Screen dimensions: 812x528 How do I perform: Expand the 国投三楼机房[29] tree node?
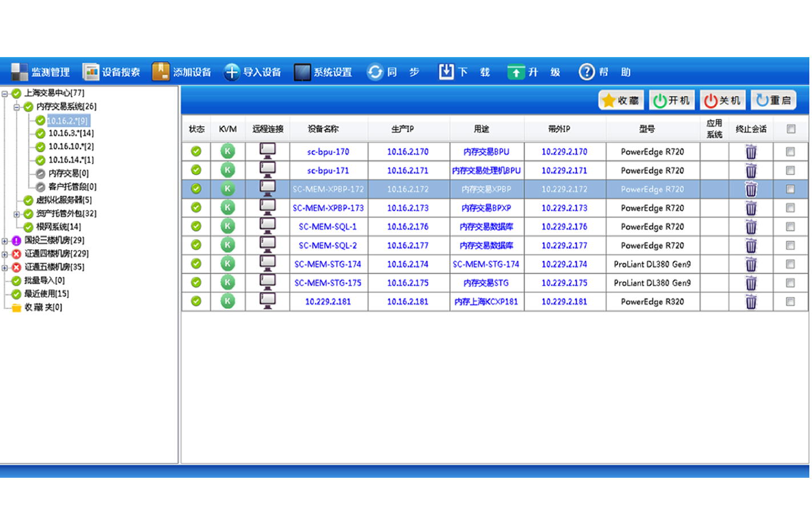(5, 241)
